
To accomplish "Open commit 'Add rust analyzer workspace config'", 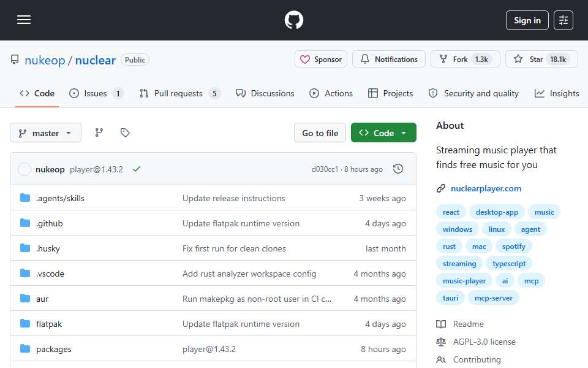I will tap(249, 274).
